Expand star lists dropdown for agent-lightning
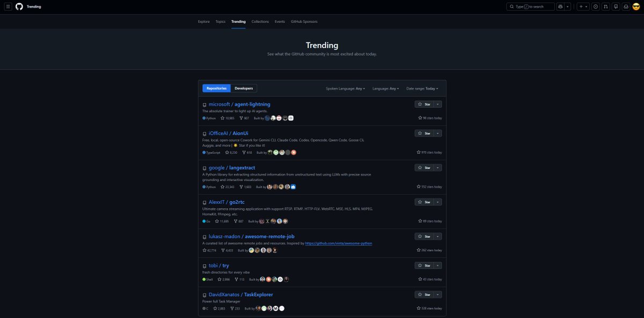Image resolution: width=644 pixels, height=318 pixels. tap(438, 104)
